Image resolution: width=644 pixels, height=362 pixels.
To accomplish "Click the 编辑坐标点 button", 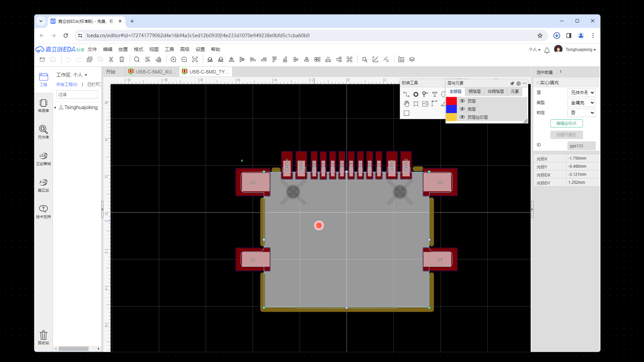I will tap(566, 123).
